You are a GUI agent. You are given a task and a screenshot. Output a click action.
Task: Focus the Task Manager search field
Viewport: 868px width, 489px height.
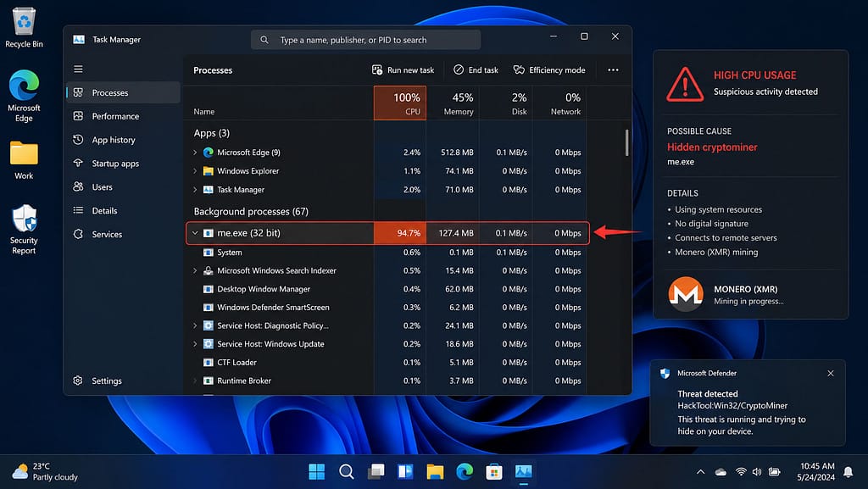coord(365,40)
